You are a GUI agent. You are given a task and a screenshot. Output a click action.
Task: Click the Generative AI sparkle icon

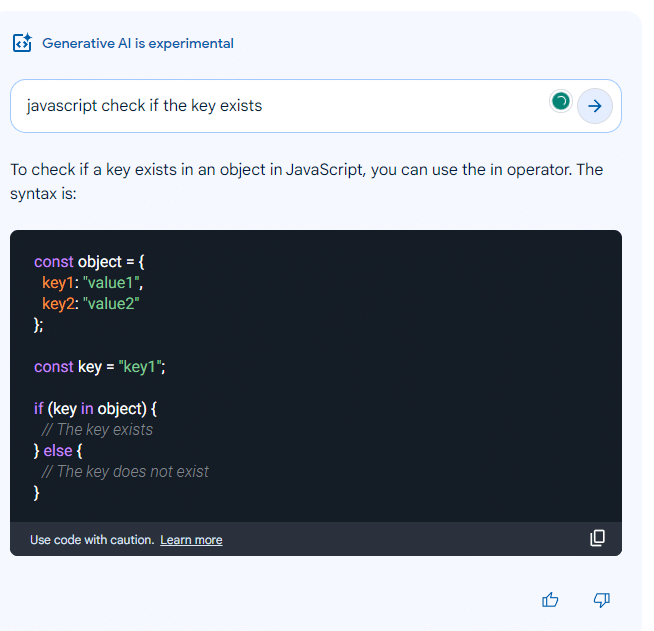click(x=22, y=44)
